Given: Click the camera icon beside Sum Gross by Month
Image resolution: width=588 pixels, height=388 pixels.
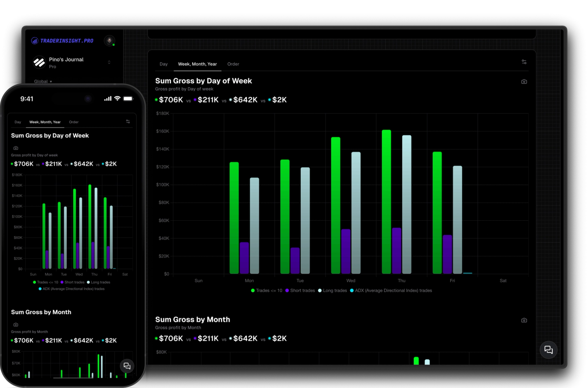Looking at the screenshot, I should coord(524,320).
